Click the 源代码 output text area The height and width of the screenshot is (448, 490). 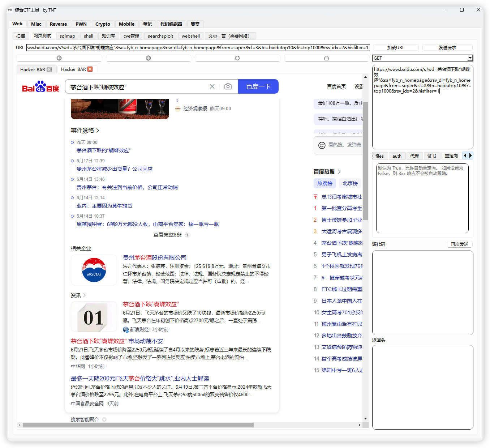[x=423, y=293]
